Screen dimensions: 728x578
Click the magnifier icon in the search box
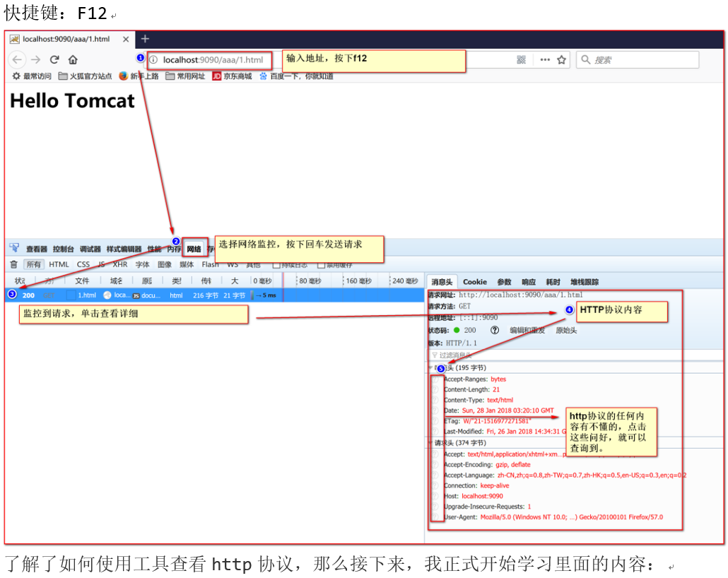pos(585,59)
